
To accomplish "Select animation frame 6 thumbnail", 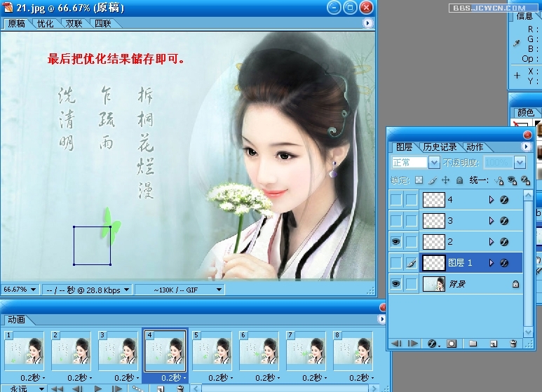I will [259, 351].
